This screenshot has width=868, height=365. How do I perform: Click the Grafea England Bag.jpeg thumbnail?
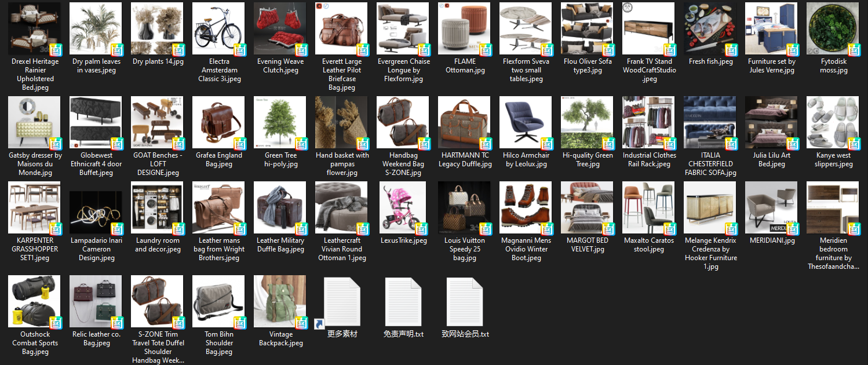[219, 122]
